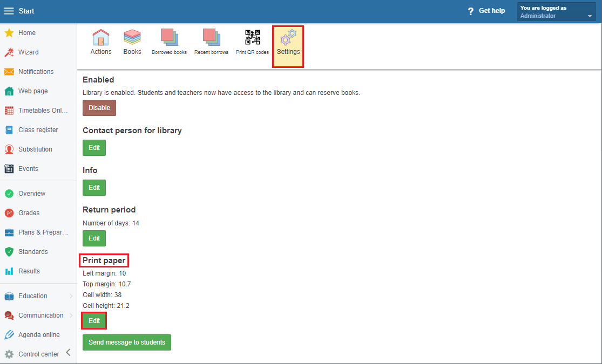Open the Class register book icon

pos(9,130)
